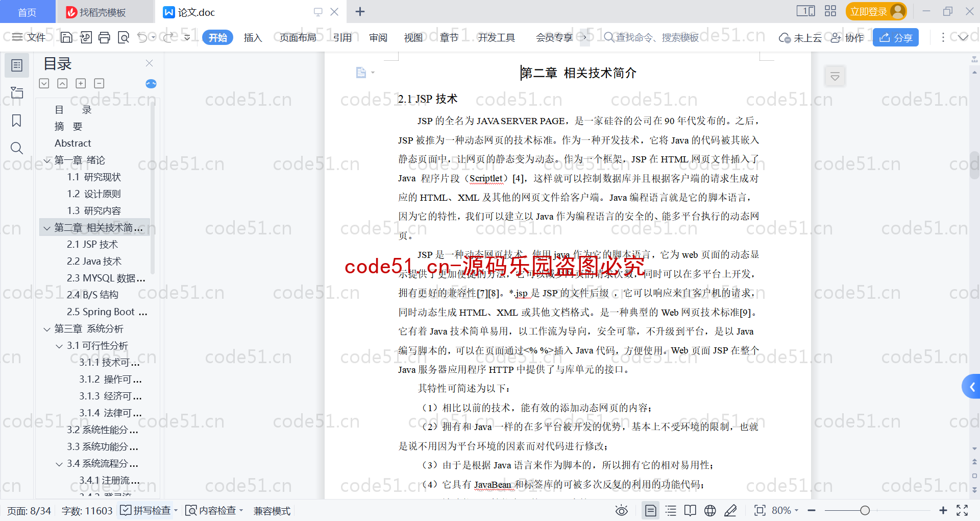Image resolution: width=980 pixels, height=521 pixels.
Task: Click the window layout switch icon in title bar
Action: 805,11
